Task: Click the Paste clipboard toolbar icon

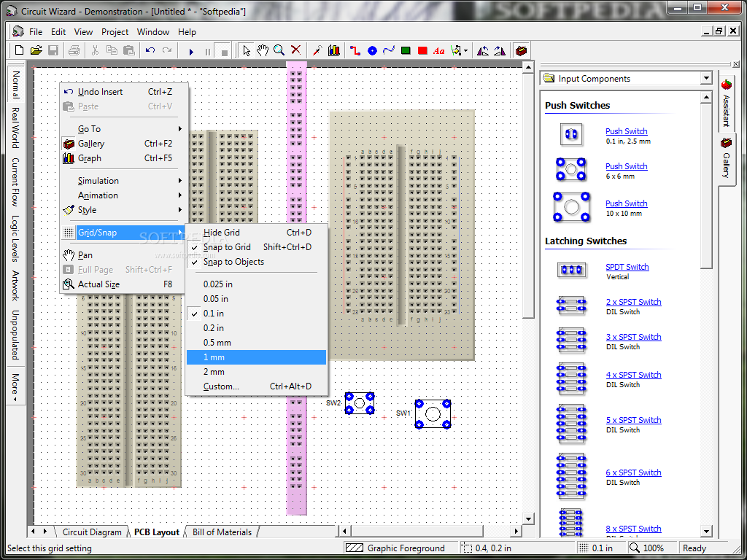Action: point(128,50)
